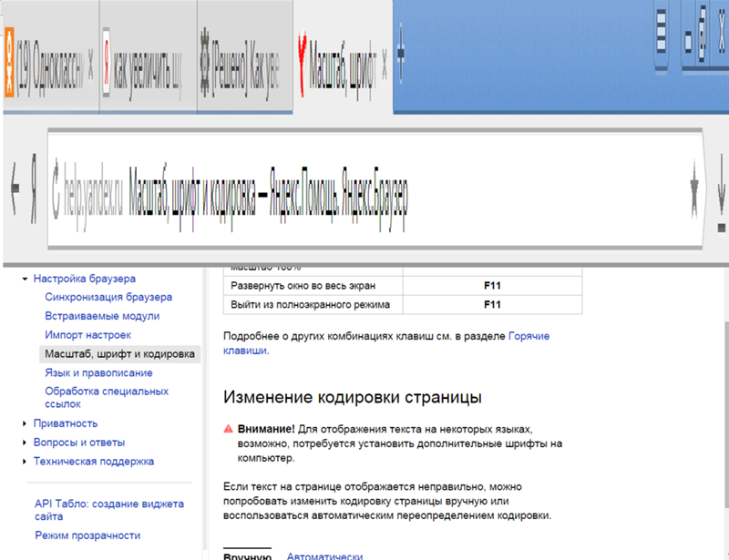The width and height of the screenshot is (729, 560).
Task: Click the address bar showing help.yandex.ru
Action: point(375,190)
